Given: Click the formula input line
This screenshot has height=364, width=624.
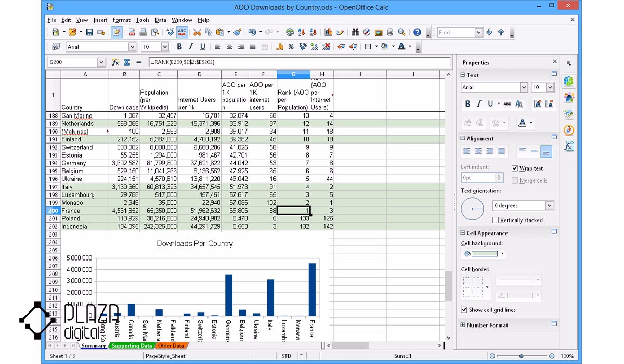Looking at the screenshot, I should click(x=299, y=62).
